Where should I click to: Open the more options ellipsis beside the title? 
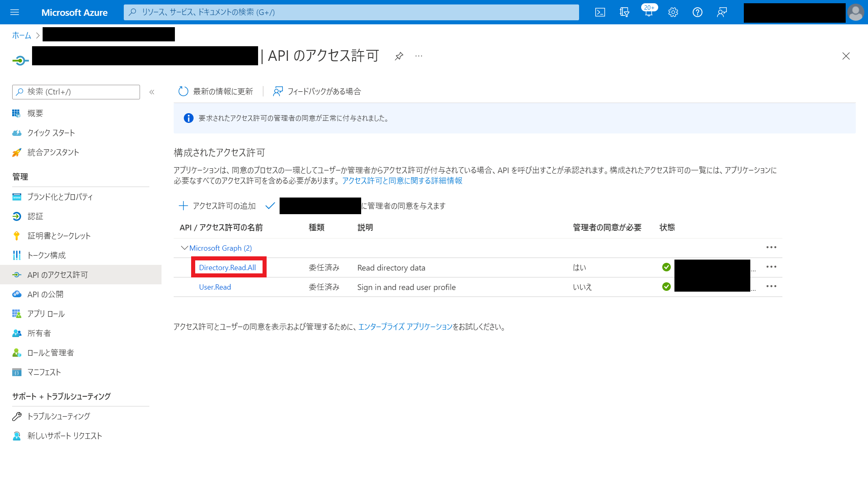(419, 56)
